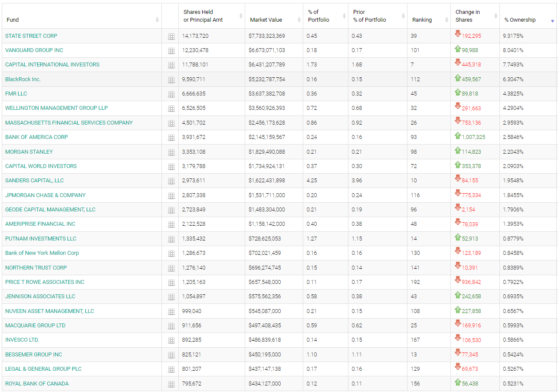Open grid icon for JENNISON ASSOCIATES LLC
558x392 pixels.
point(171,297)
